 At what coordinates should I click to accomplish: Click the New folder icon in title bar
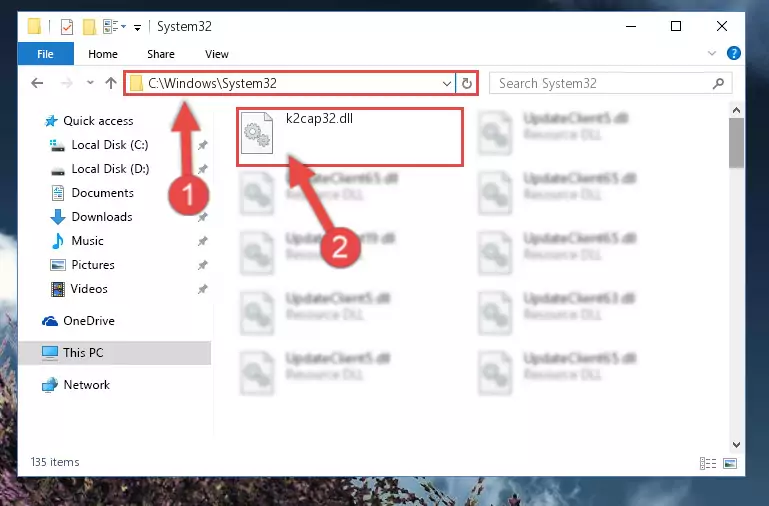tap(89, 26)
